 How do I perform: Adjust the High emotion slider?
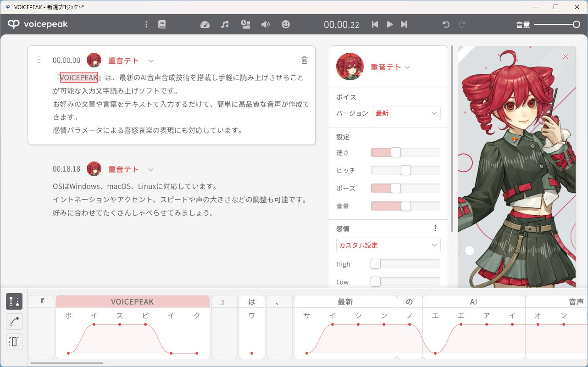tap(405, 264)
